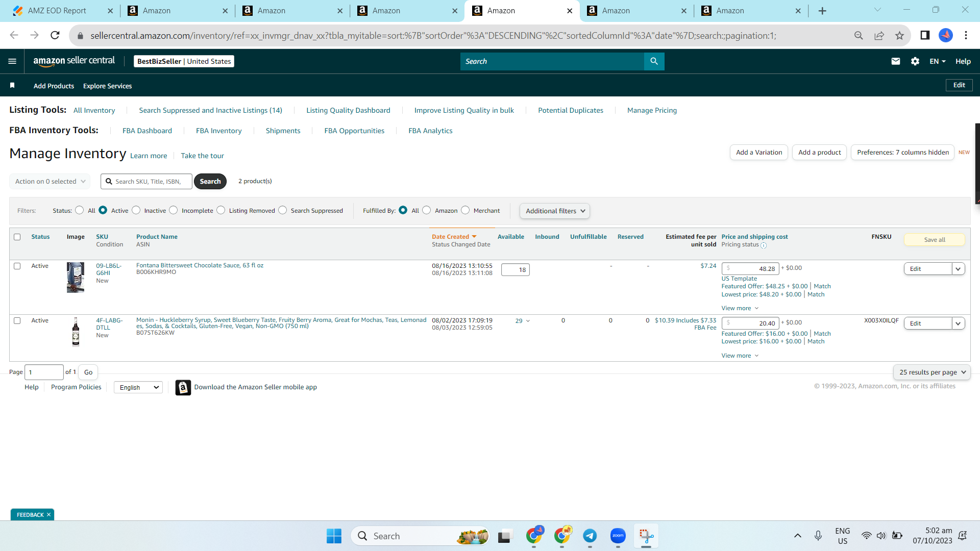The image size is (980, 551).
Task: Go to Listing Quality Dashboard
Action: click(x=348, y=110)
